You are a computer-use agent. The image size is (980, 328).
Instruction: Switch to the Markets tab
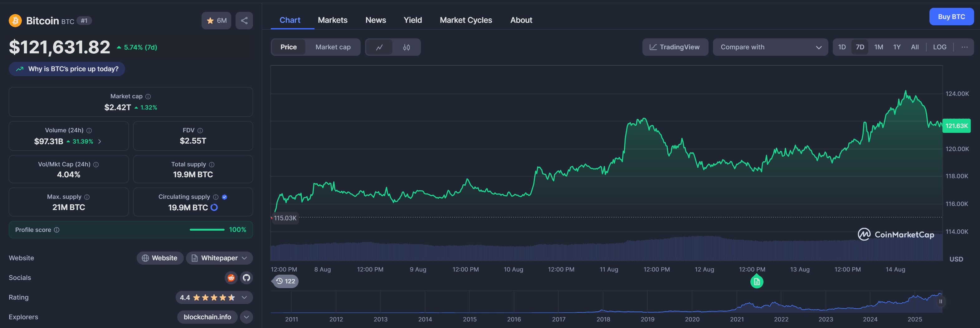[x=333, y=20]
